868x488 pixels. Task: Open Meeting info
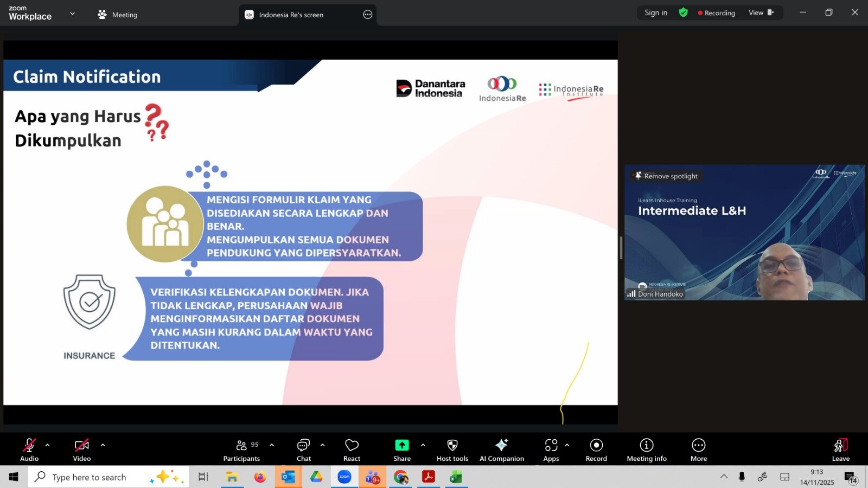646,450
